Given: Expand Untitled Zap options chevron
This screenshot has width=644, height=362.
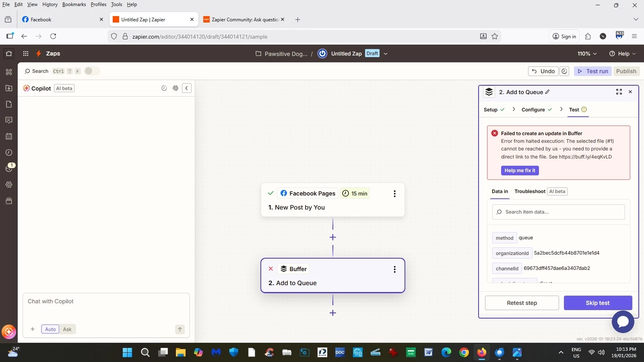Looking at the screenshot, I should tap(386, 53).
